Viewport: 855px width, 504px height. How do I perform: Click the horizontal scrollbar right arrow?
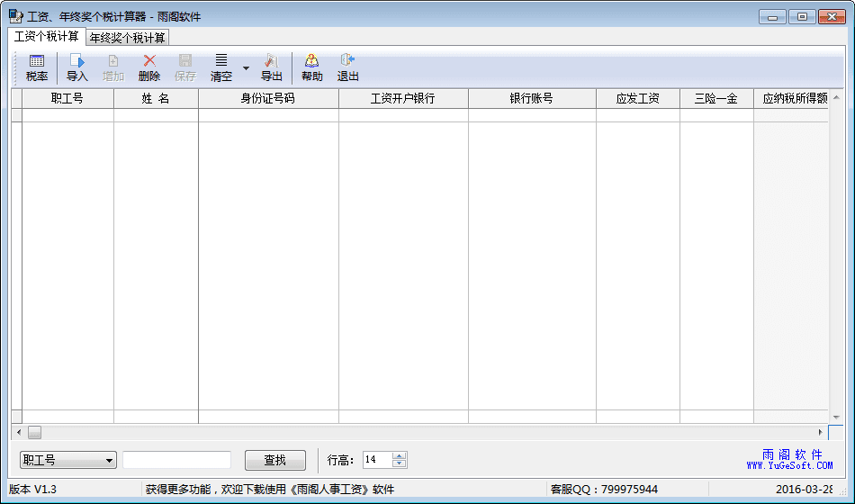pos(820,432)
